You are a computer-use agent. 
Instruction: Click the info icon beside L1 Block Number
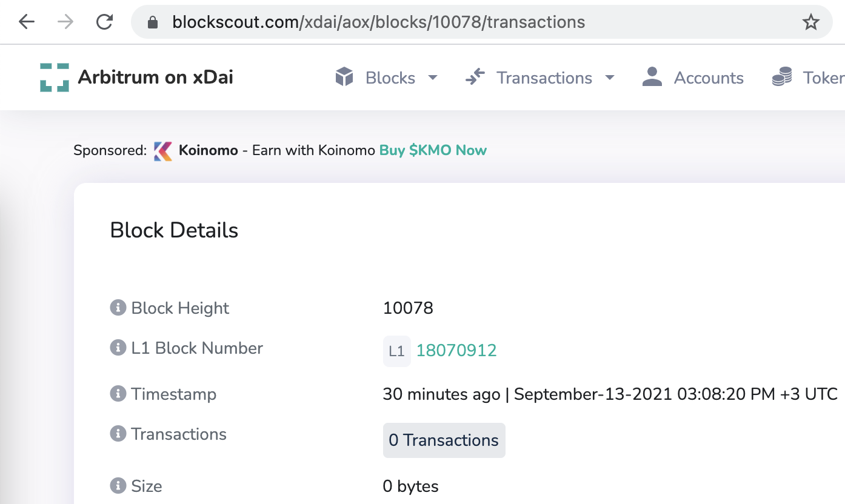tap(118, 346)
